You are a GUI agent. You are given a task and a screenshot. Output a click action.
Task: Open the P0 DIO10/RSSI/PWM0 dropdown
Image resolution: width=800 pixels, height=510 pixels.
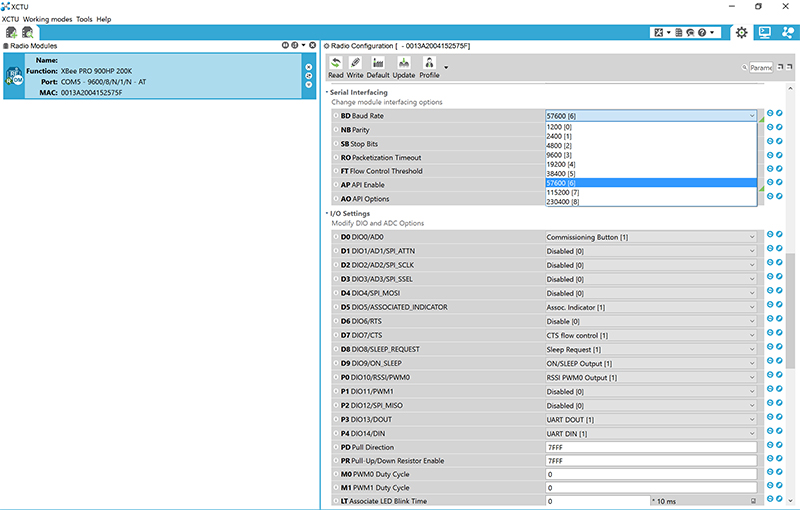point(651,378)
